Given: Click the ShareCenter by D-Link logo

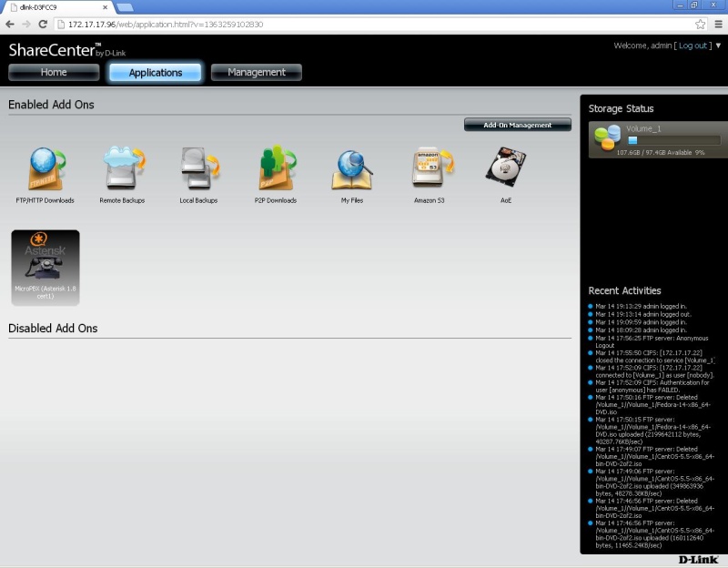Looking at the screenshot, I should click(x=66, y=50).
